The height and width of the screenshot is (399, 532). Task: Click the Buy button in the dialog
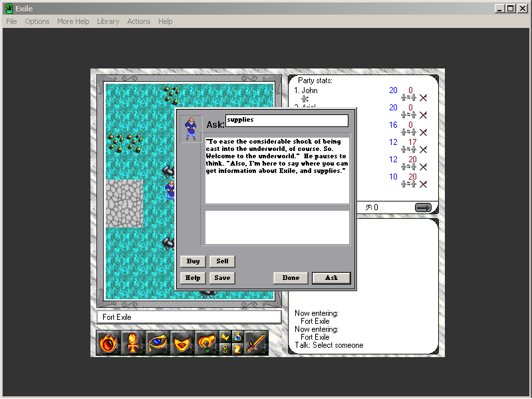pos(193,261)
